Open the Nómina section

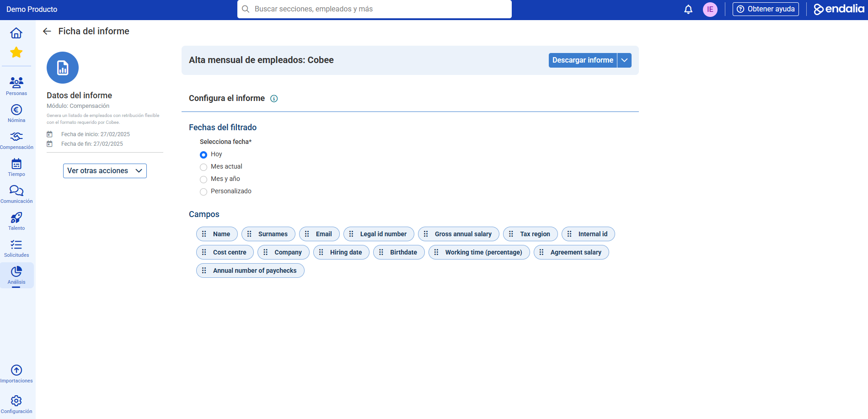pos(16,113)
